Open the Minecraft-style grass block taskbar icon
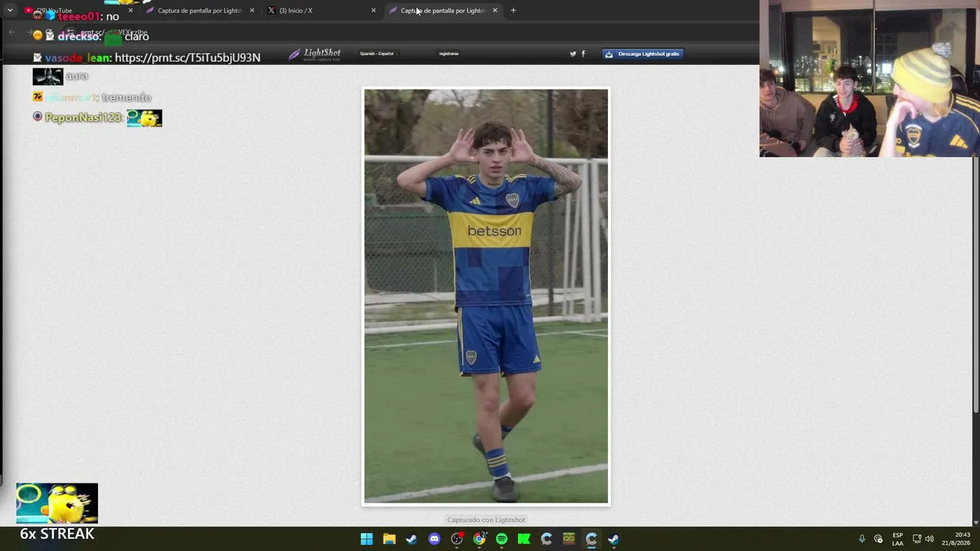The width and height of the screenshot is (980, 551). (x=569, y=539)
